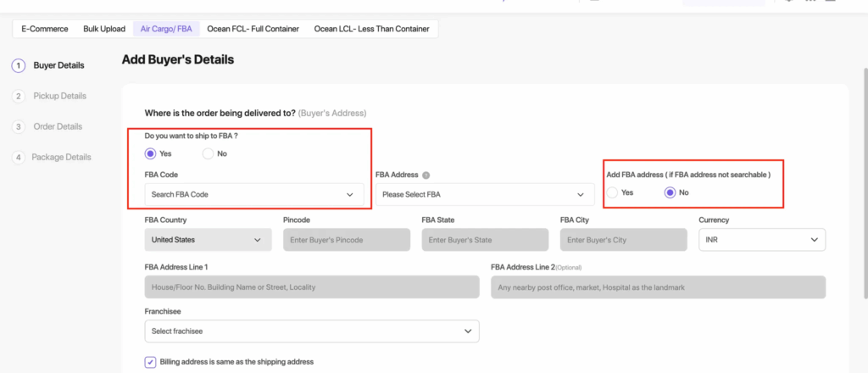The image size is (868, 373).
Task: Click the info icon beside FBA Address
Action: point(426,175)
